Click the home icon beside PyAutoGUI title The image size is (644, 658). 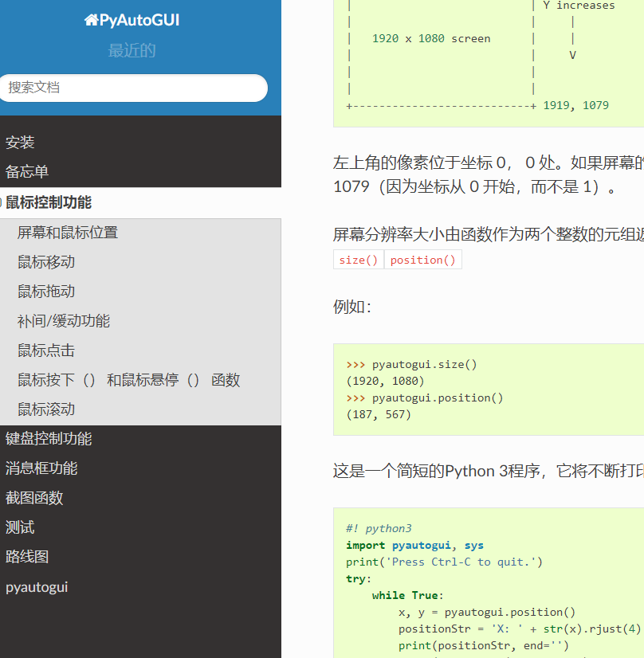click(91, 20)
